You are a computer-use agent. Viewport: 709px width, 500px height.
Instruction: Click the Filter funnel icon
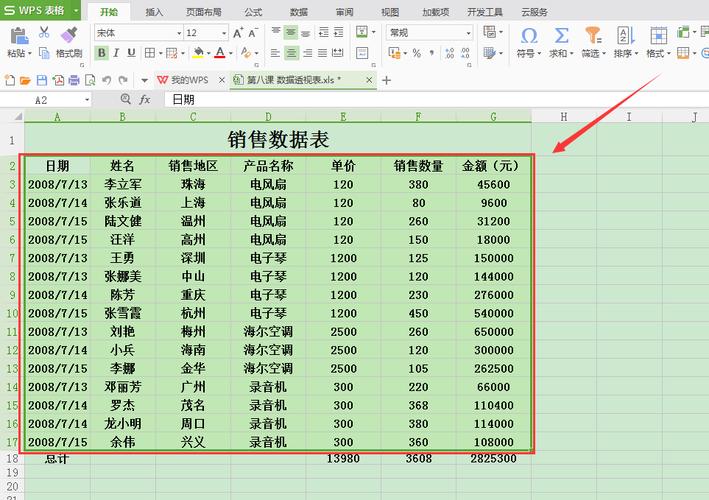pos(593,35)
